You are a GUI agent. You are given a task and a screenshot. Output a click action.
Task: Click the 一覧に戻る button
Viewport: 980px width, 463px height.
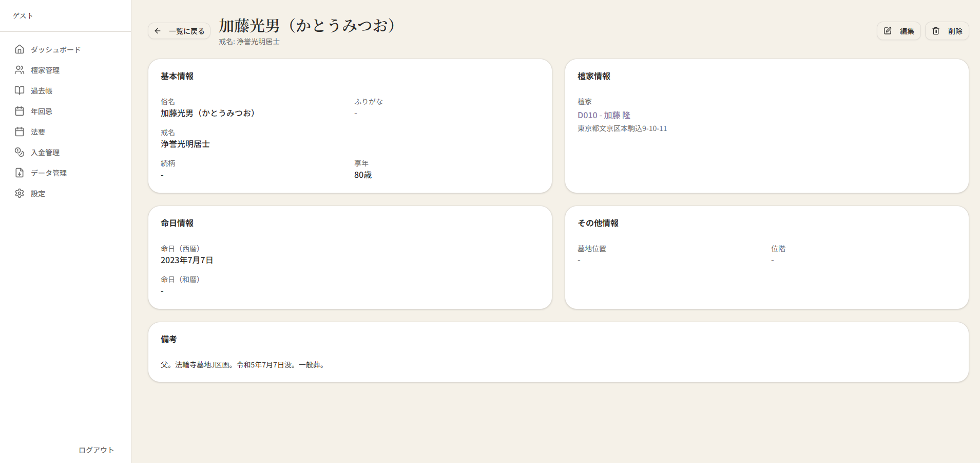(x=179, y=31)
